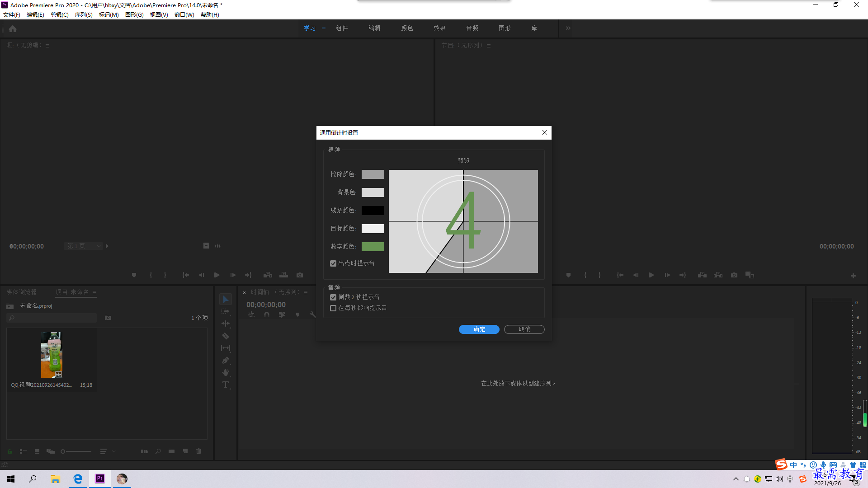Toggle countdown 2-second beep checkbox
868x488 pixels.
[x=333, y=297]
